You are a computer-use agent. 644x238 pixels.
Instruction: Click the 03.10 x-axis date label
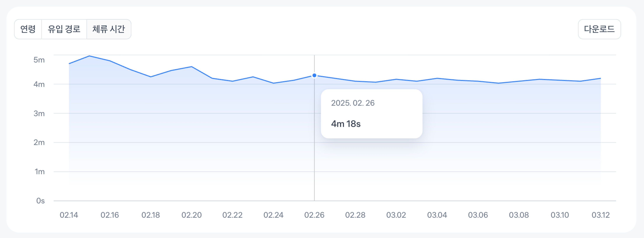pyautogui.click(x=560, y=215)
